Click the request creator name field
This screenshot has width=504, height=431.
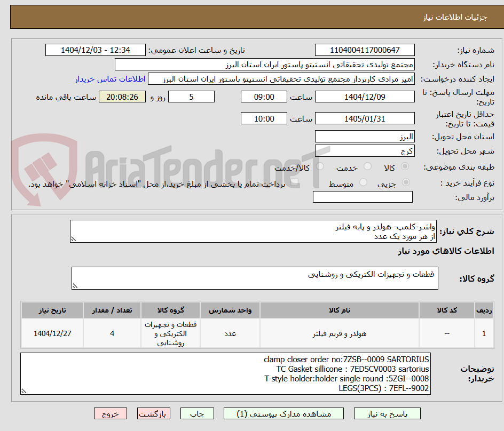281,79
